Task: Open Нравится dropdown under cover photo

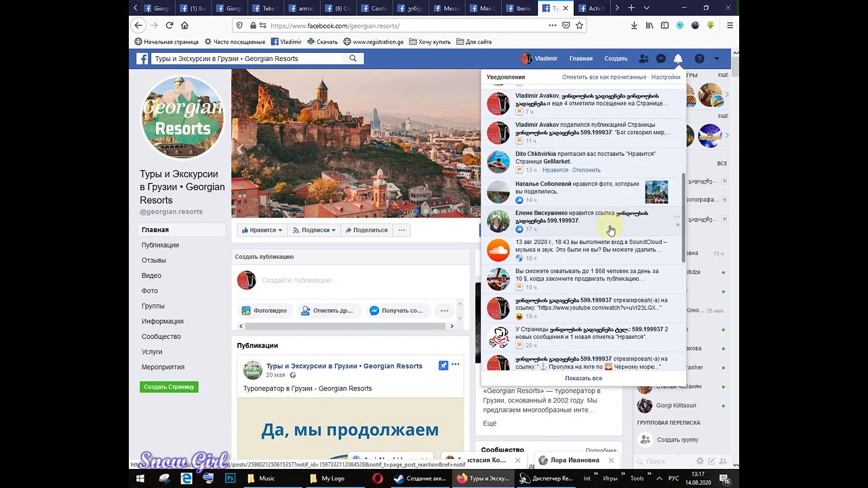Action: click(x=261, y=230)
